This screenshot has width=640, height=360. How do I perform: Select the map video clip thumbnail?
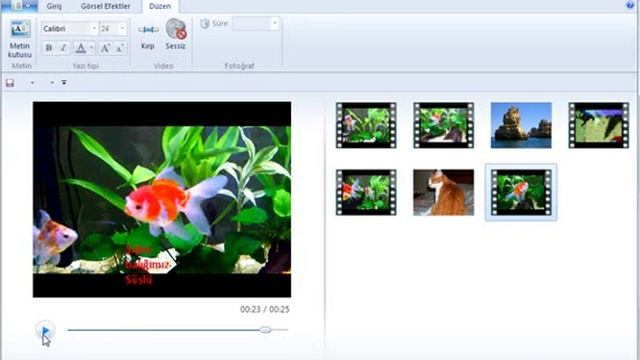599,125
